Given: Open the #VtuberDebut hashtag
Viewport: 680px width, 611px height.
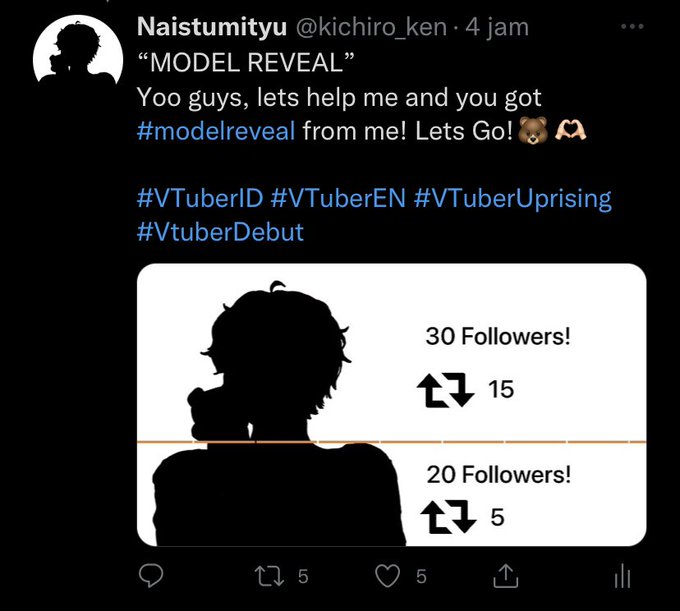Looking at the screenshot, I should [x=220, y=232].
